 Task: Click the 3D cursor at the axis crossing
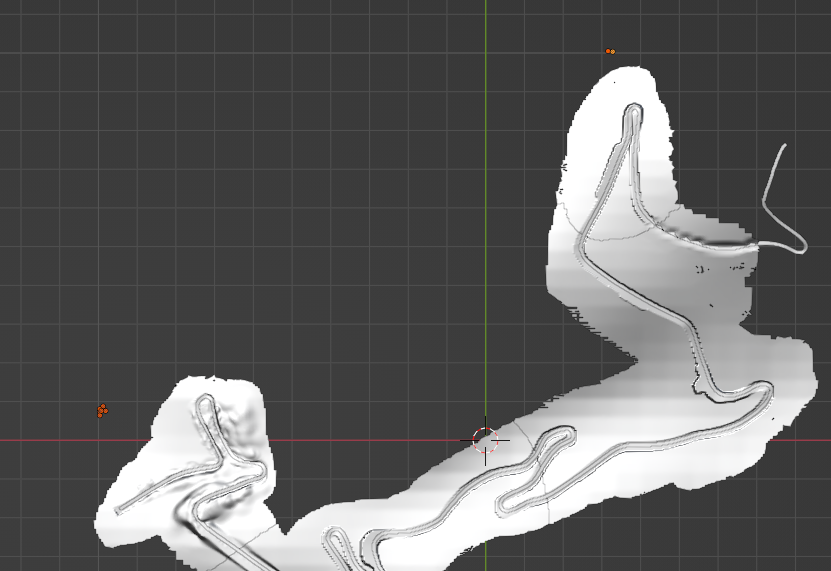(x=485, y=440)
